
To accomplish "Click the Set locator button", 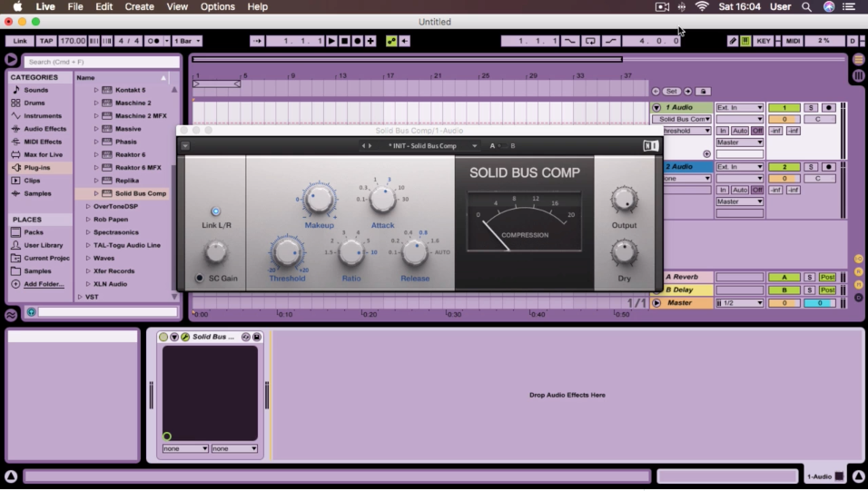I will click(x=671, y=92).
